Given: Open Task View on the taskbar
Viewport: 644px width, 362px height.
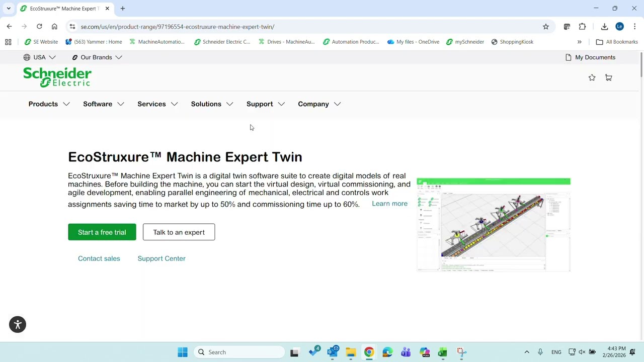Looking at the screenshot, I should point(294,352).
